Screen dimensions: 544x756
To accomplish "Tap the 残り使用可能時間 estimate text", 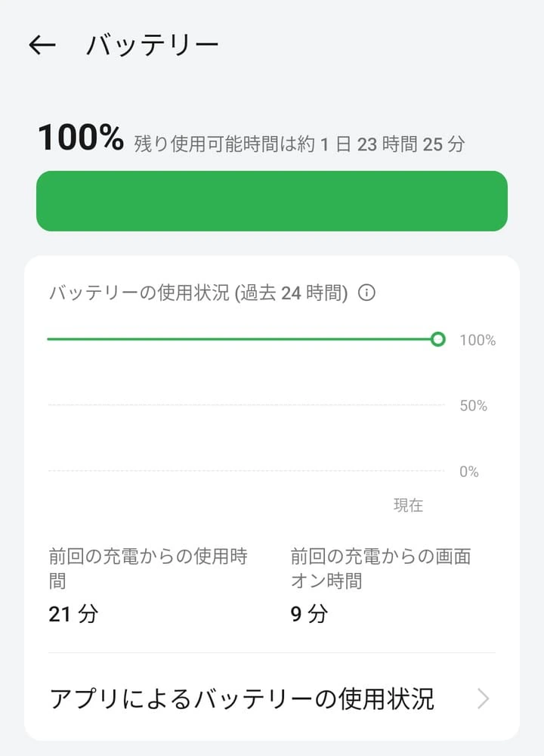I will tap(299, 144).
